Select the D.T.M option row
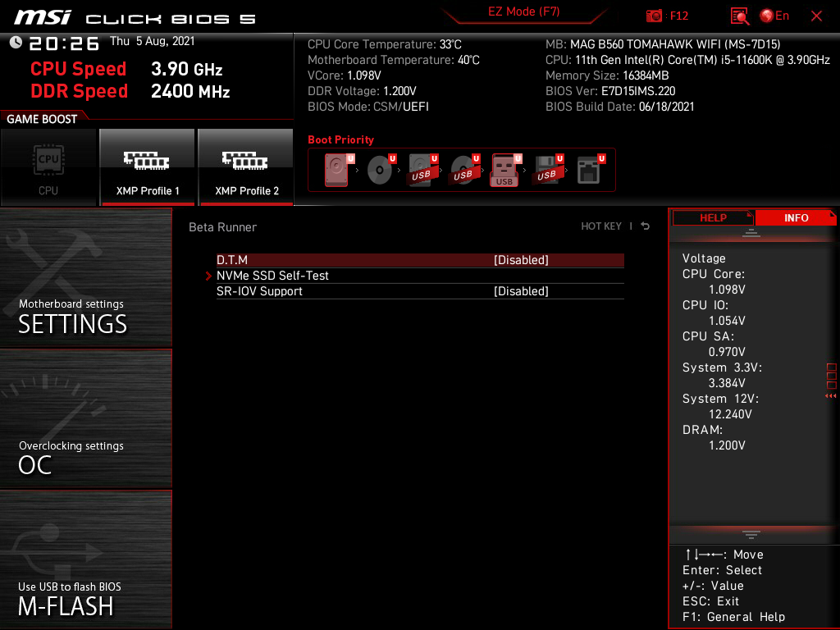Image resolution: width=840 pixels, height=630 pixels. pyautogui.click(x=420, y=260)
